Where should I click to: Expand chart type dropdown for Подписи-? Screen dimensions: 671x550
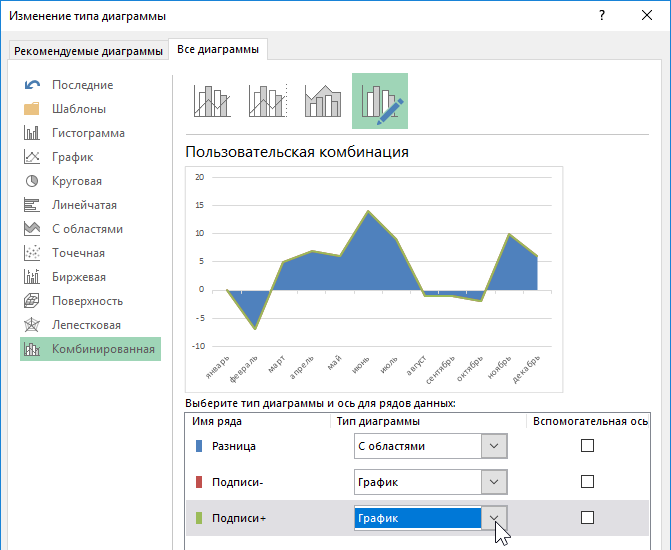[x=494, y=482]
